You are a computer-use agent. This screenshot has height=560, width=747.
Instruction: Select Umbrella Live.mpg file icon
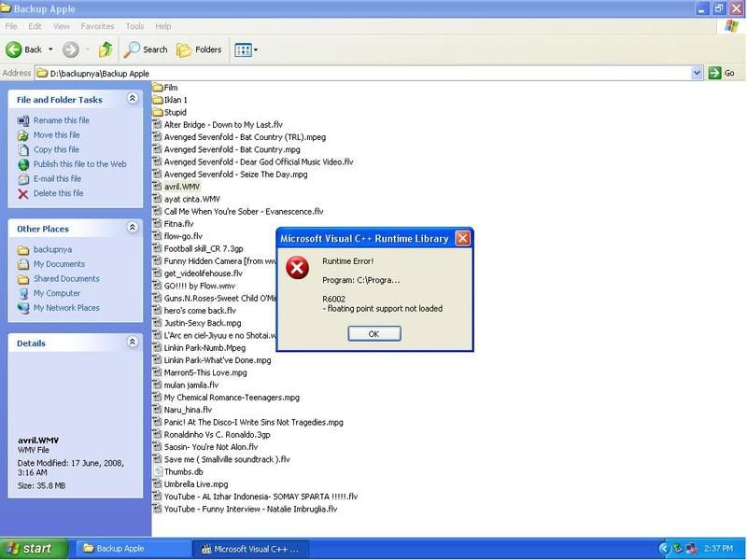tap(157, 483)
